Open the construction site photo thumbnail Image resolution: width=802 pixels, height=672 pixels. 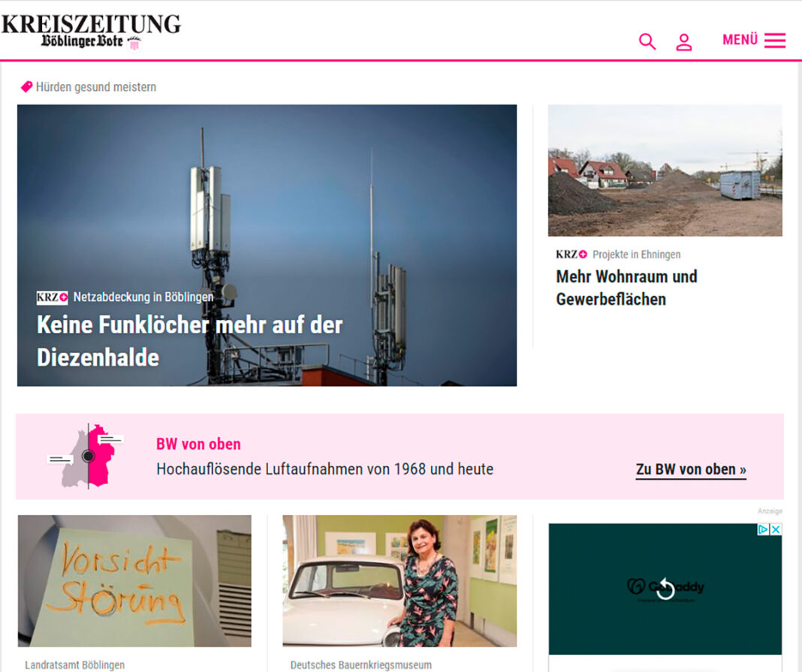click(x=665, y=170)
